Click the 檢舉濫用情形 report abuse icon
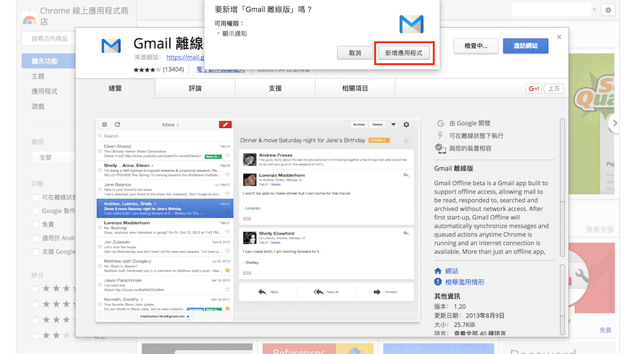Image resolution: width=644 pixels, height=354 pixels. pyautogui.click(x=439, y=282)
